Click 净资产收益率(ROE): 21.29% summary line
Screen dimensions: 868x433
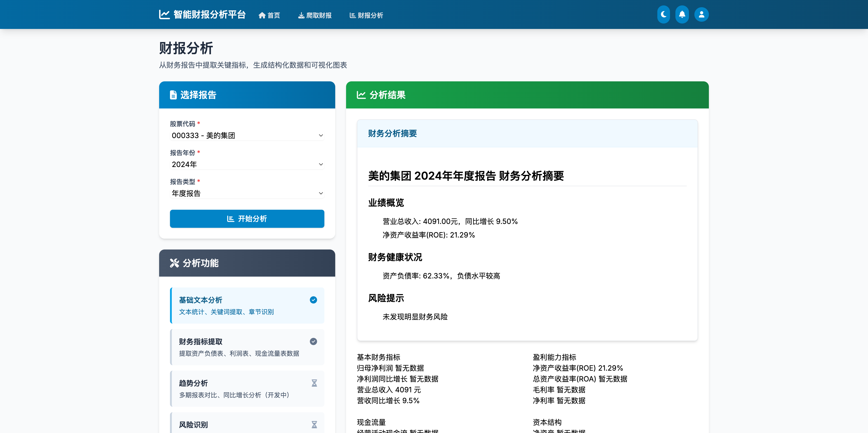pos(429,235)
